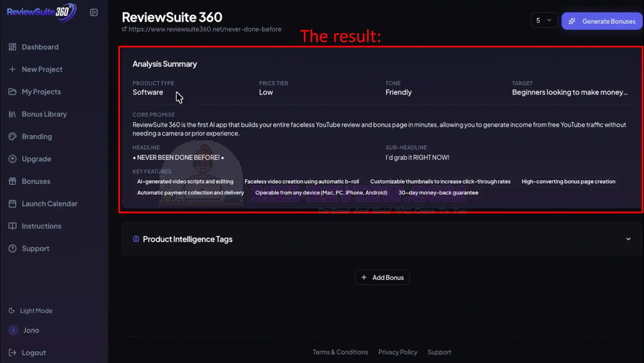Click the Jono user avatar

(x=13, y=330)
